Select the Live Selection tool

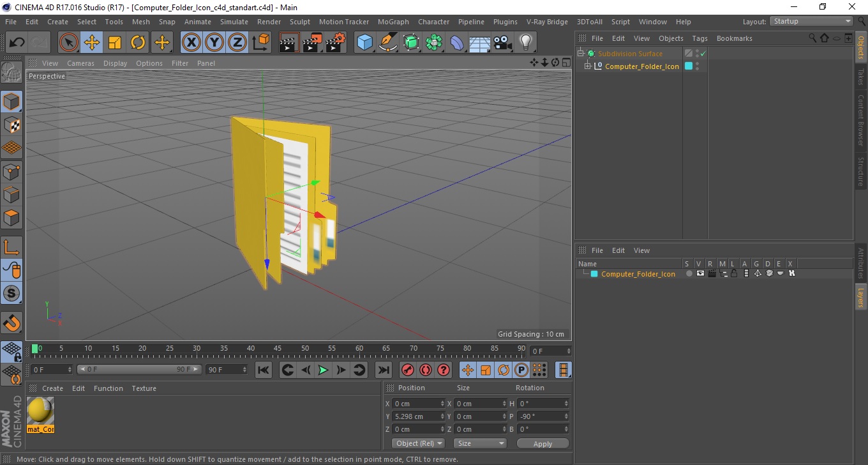[69, 43]
